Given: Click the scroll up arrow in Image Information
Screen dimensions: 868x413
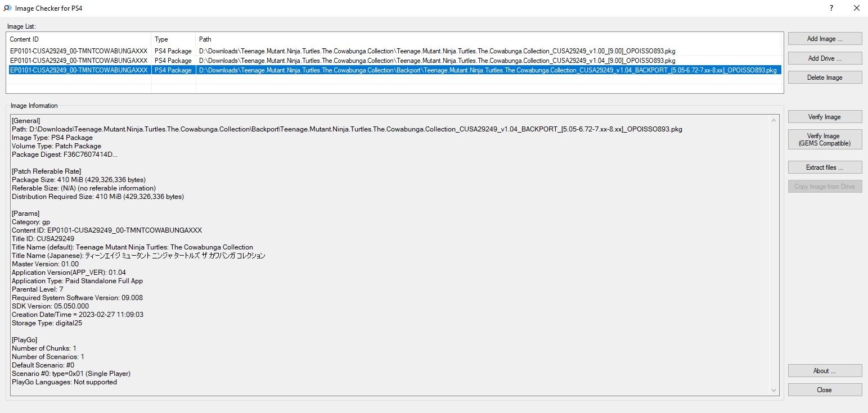Looking at the screenshot, I should [x=774, y=120].
